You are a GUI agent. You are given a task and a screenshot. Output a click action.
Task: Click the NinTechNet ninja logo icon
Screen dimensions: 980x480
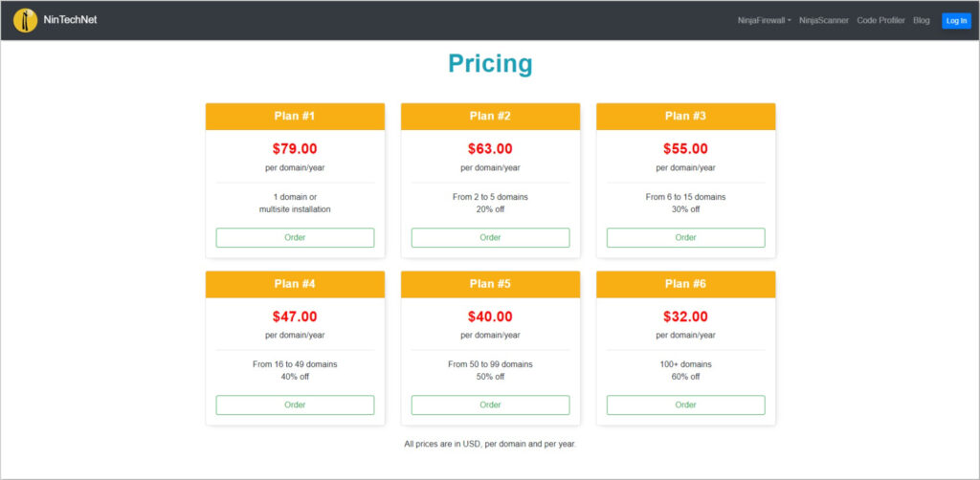click(25, 20)
